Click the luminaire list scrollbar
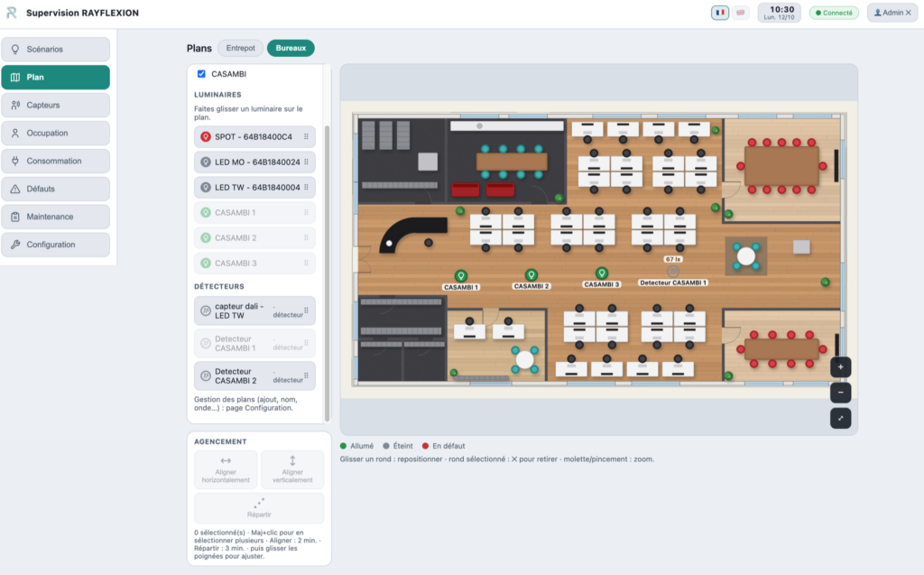924x575 pixels. click(x=327, y=273)
